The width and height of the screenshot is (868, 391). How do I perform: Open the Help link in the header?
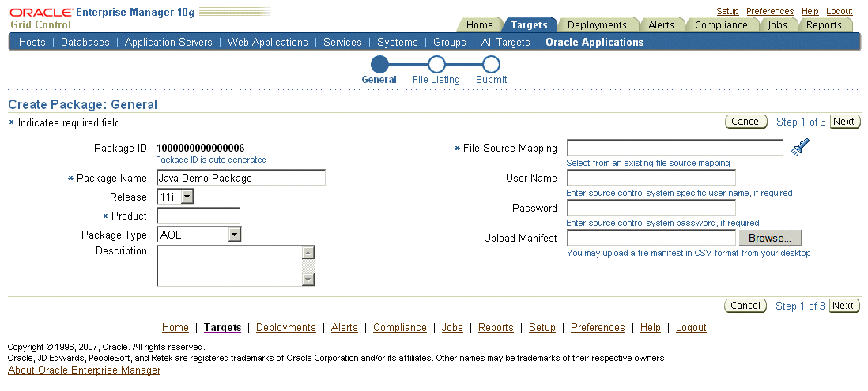810,11
